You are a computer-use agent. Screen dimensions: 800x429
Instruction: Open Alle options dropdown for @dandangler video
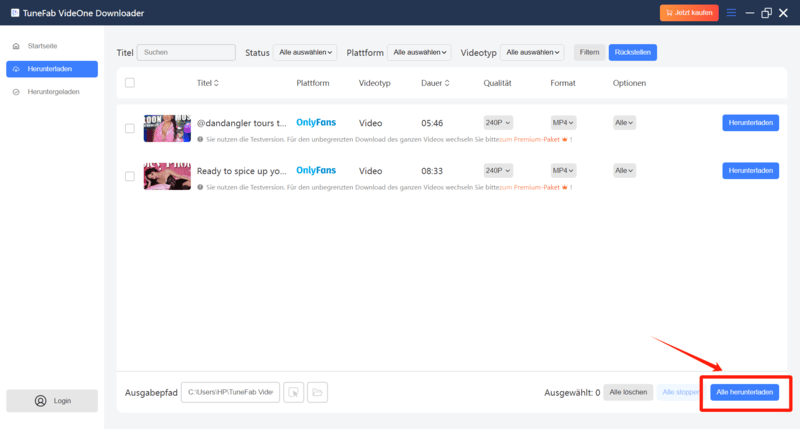[x=624, y=122]
